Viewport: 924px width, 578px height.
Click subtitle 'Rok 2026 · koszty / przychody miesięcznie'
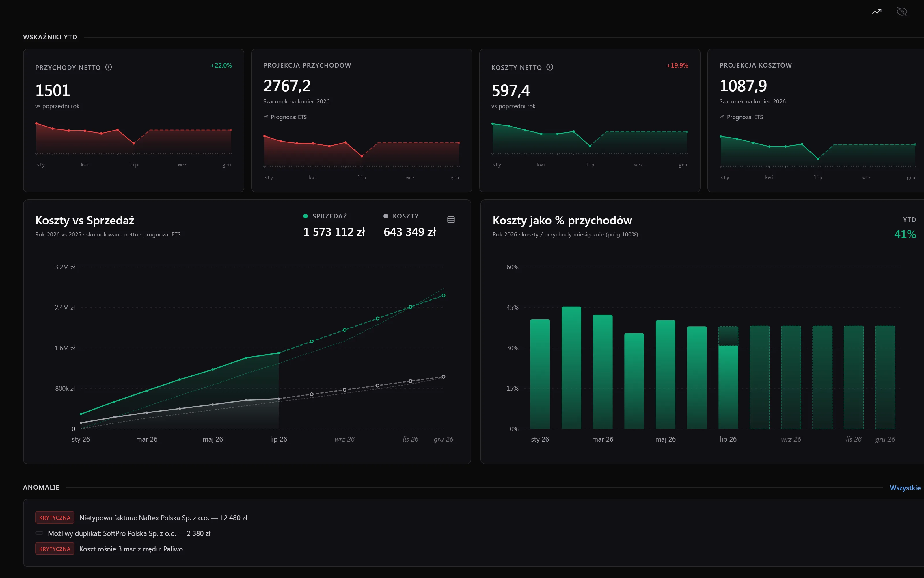(548, 235)
